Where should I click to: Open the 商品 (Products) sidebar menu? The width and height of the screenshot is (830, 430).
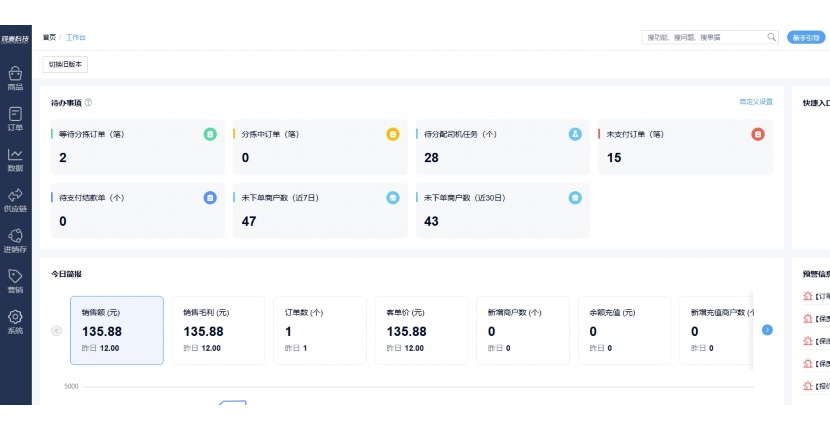[15, 78]
